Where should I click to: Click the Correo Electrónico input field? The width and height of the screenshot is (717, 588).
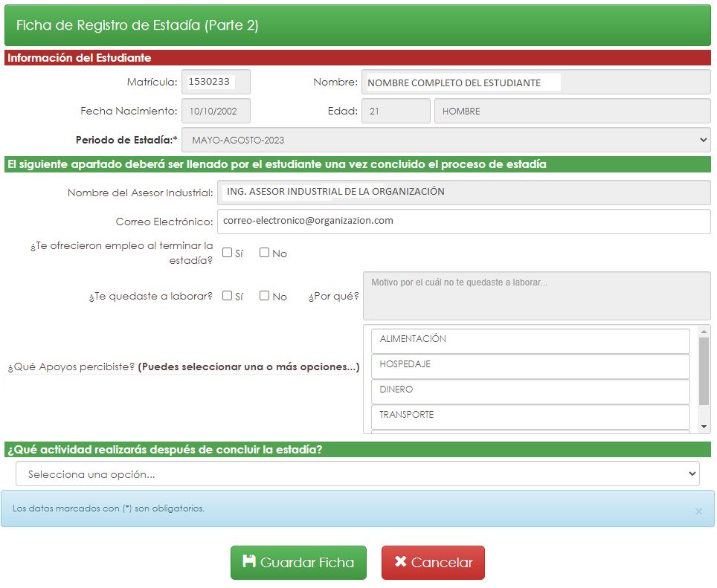[463, 222]
